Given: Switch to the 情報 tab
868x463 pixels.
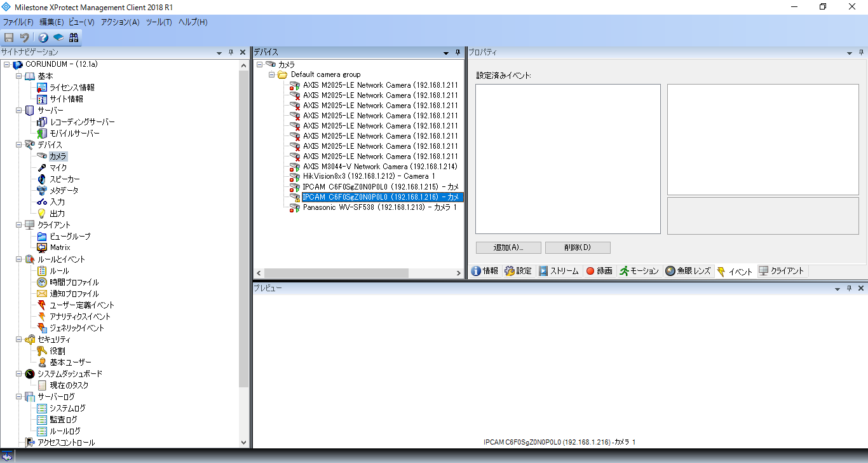Looking at the screenshot, I should tap(485, 271).
